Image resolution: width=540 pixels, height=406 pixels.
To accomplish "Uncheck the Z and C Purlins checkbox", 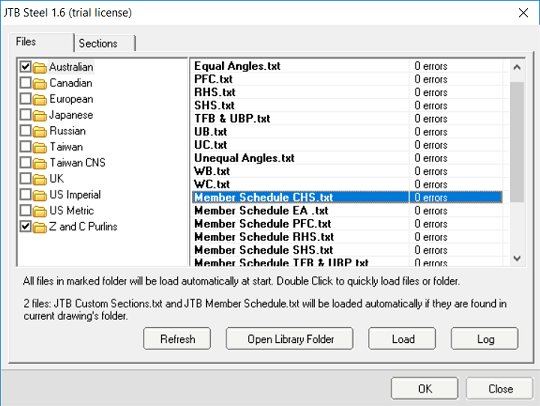I will pyautogui.click(x=26, y=226).
